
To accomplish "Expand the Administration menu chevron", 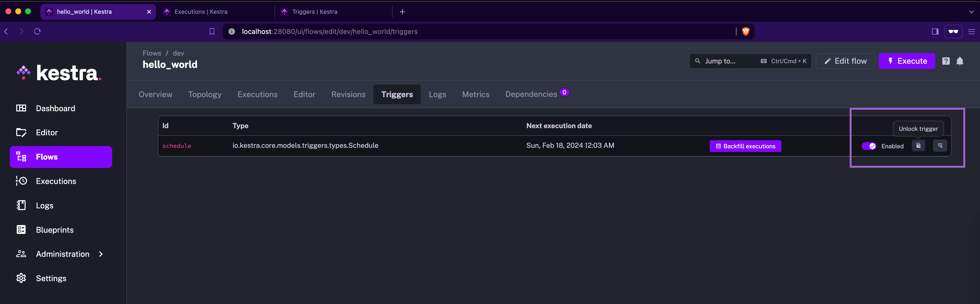I will click(x=101, y=254).
